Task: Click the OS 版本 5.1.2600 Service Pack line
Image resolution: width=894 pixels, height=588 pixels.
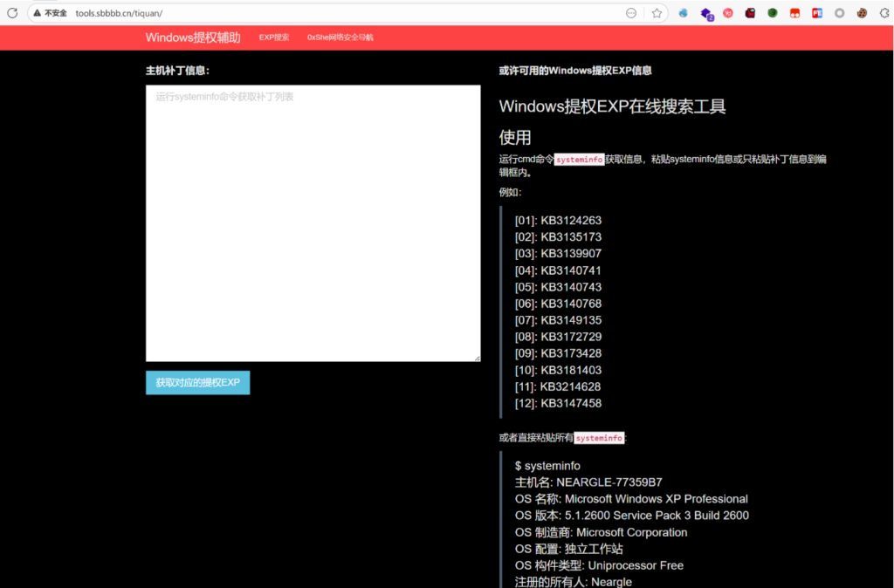Action: point(632,516)
